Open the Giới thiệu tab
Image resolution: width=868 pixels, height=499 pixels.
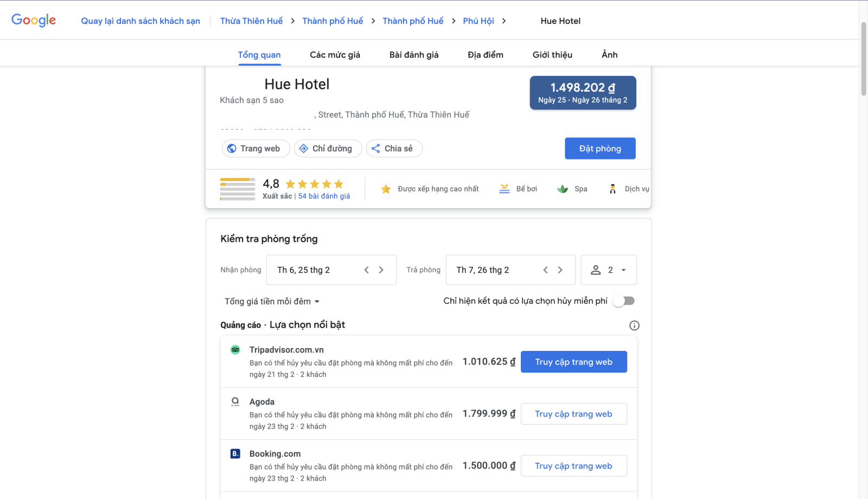coord(552,55)
